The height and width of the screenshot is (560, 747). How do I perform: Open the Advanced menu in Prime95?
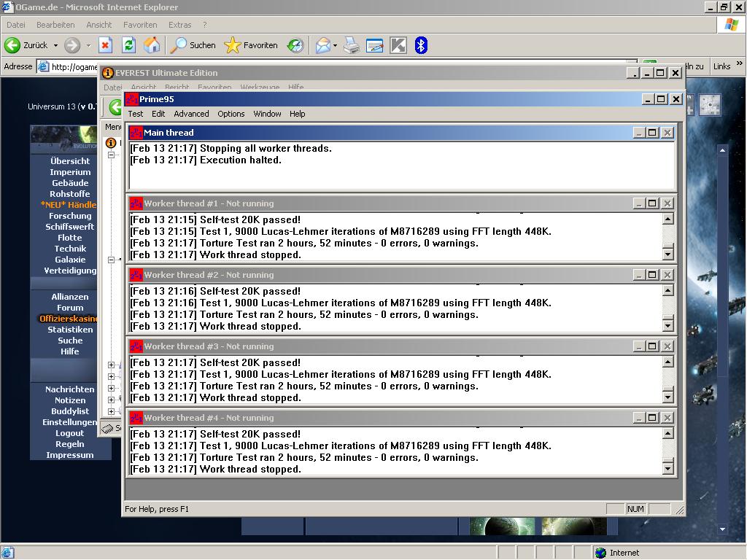191,114
